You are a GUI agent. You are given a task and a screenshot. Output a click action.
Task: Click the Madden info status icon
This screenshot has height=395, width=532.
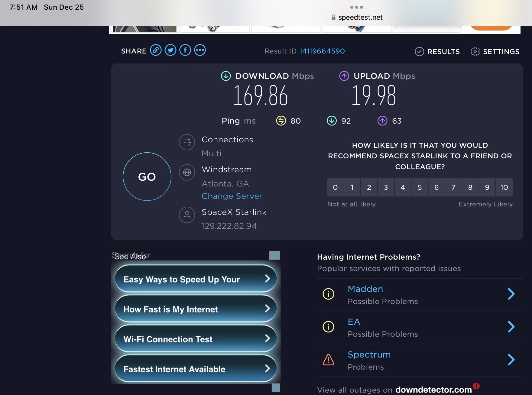point(329,294)
